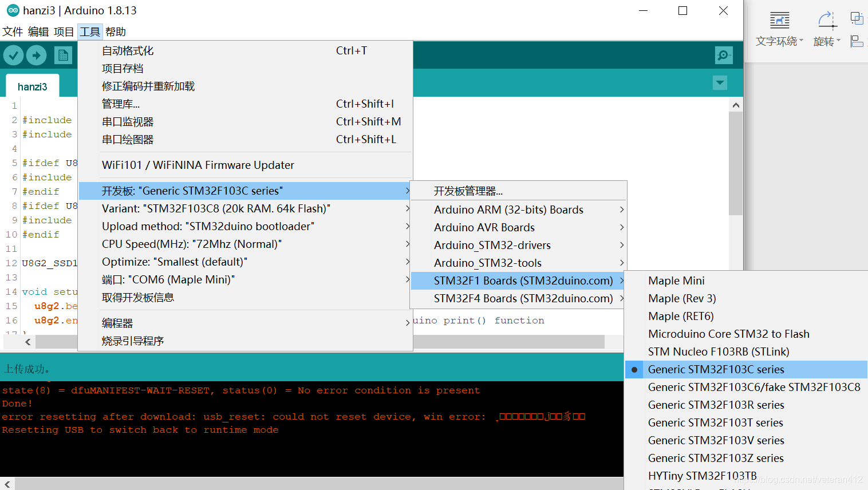Click the Verify checkmark icon
The height and width of the screenshot is (490, 868).
pyautogui.click(x=13, y=55)
